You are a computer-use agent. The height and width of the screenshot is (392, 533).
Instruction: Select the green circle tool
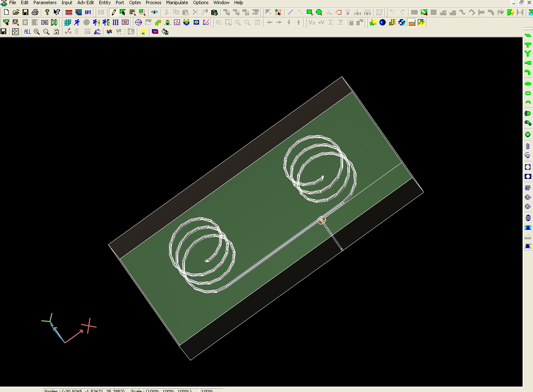pyautogui.click(x=319, y=13)
